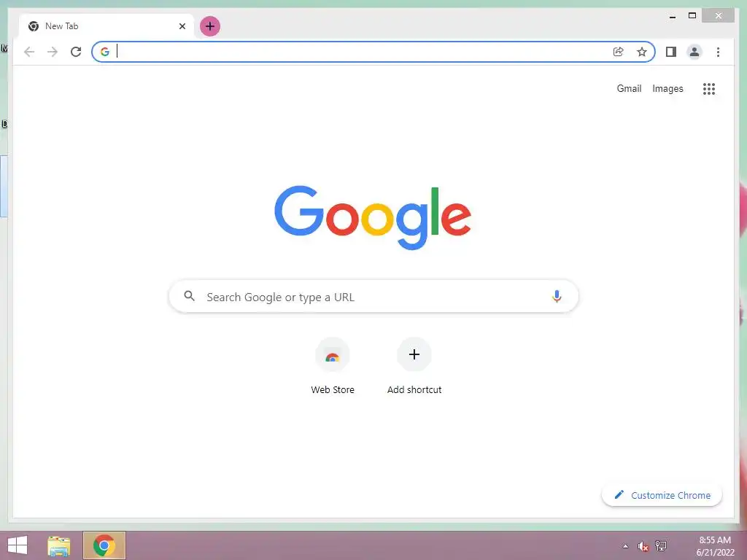This screenshot has width=747, height=560.
Task: Click the muted volume tray icon
Action: [643, 546]
